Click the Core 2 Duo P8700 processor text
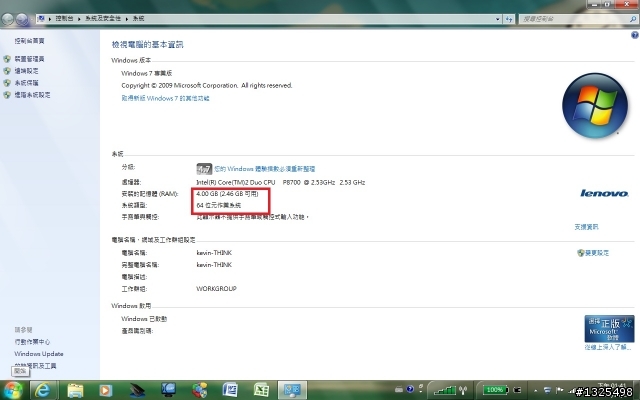Viewport: 640px width, 400px height. click(280, 182)
